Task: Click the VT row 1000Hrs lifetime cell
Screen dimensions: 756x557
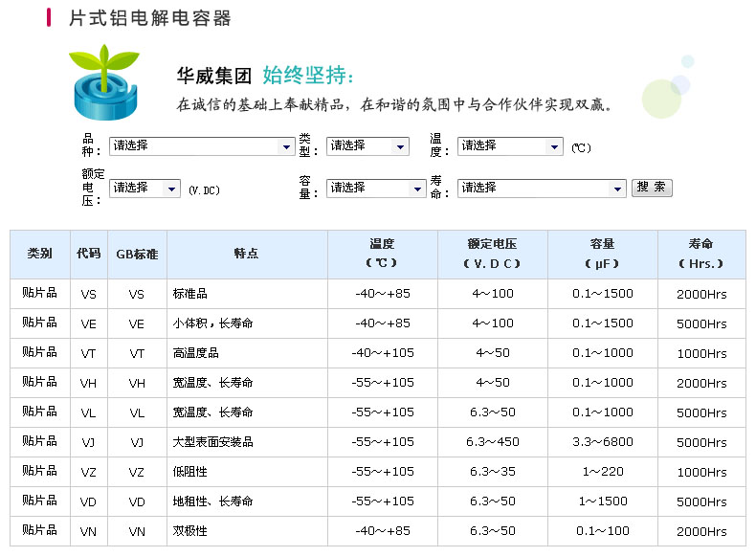Action: [x=701, y=353]
